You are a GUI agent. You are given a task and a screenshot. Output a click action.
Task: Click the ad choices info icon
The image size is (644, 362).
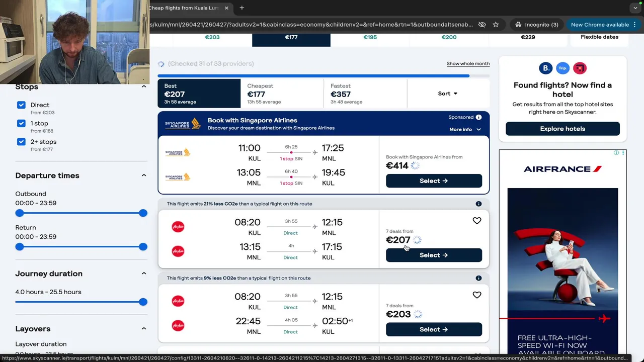616,153
